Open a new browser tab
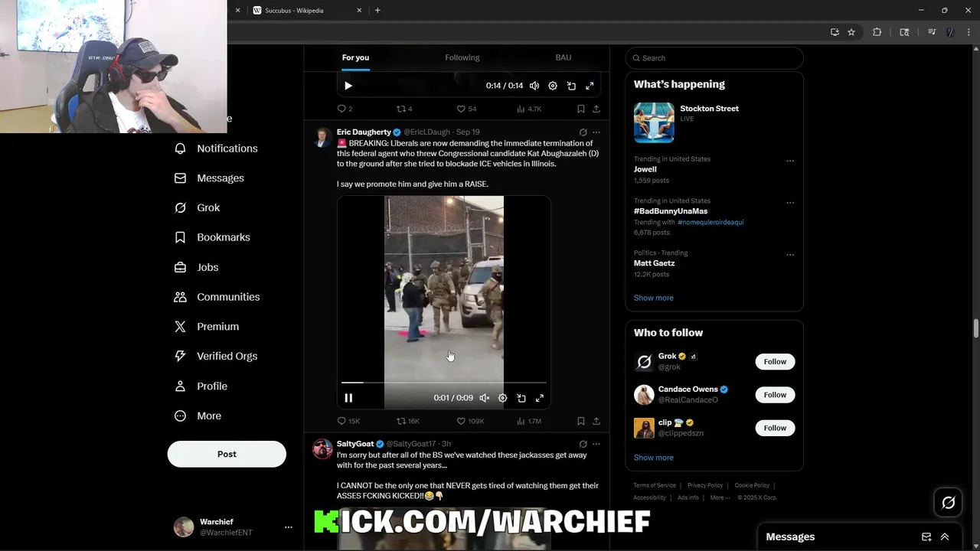Viewport: 980px width, 551px height. (x=377, y=11)
